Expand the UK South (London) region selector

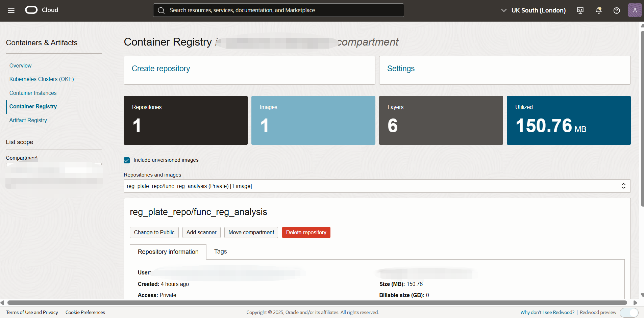(533, 10)
